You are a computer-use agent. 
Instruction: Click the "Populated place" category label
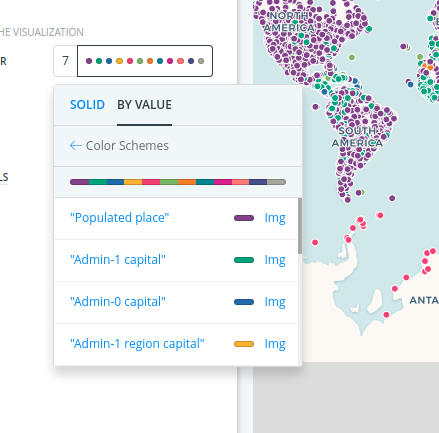(120, 218)
